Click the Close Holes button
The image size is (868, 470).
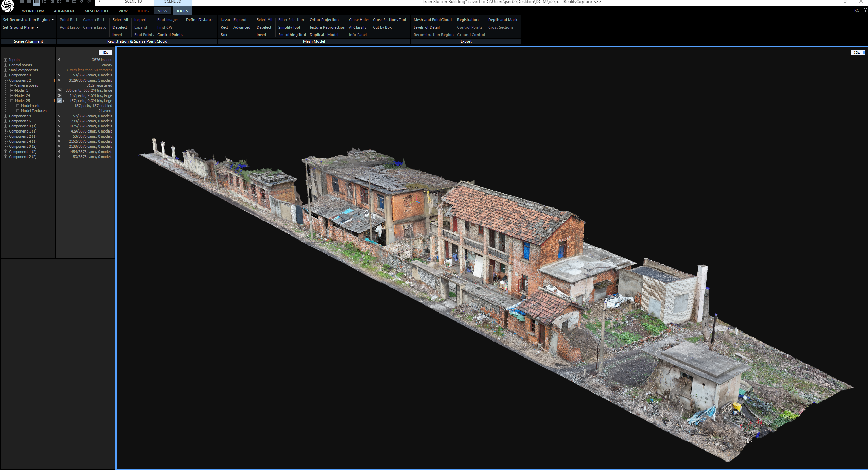tap(359, 20)
